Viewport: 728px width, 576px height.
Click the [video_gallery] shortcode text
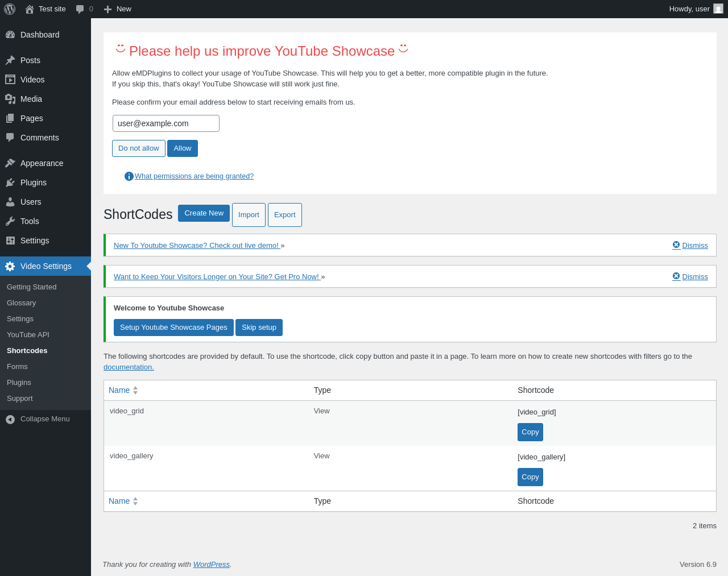pos(541,457)
